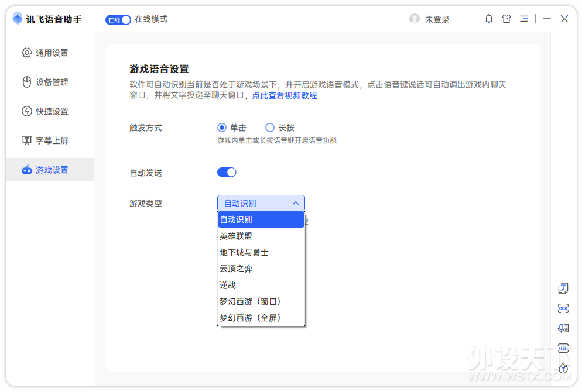Click the mouse icon beside 设备管理
The height and width of the screenshot is (392, 582).
pyautogui.click(x=27, y=82)
